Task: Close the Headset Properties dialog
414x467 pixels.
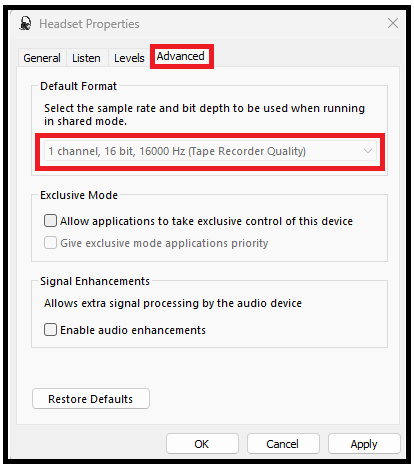Action: (x=393, y=23)
